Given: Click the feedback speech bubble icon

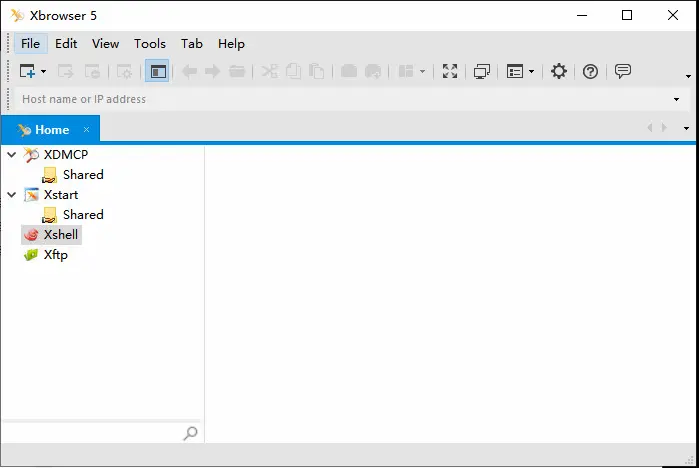Looking at the screenshot, I should pyautogui.click(x=623, y=71).
